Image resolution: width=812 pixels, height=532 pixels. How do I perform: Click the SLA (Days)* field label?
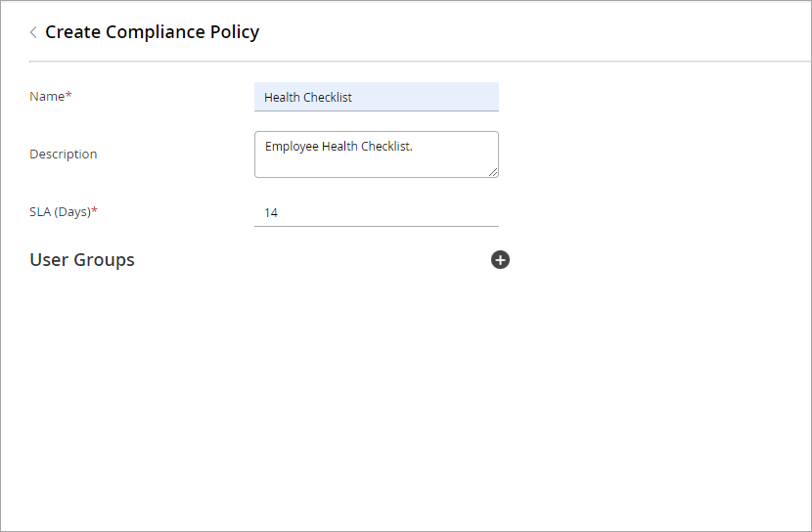(64, 211)
